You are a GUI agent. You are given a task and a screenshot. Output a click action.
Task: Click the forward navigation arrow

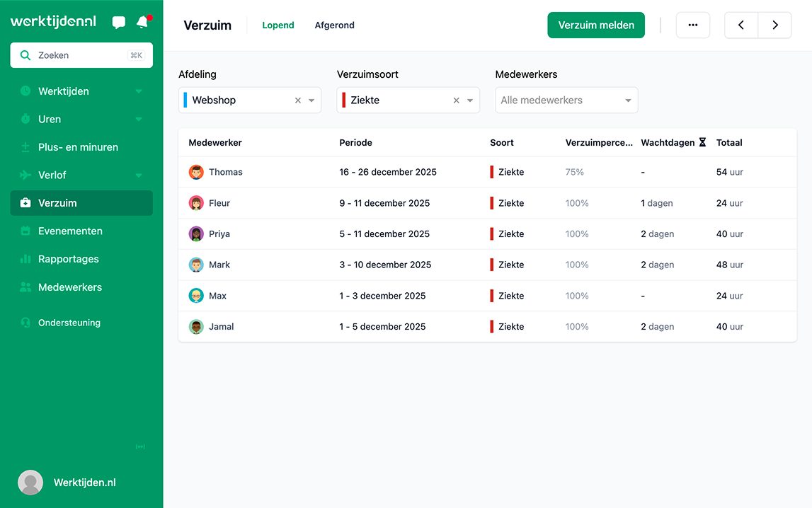[774, 25]
